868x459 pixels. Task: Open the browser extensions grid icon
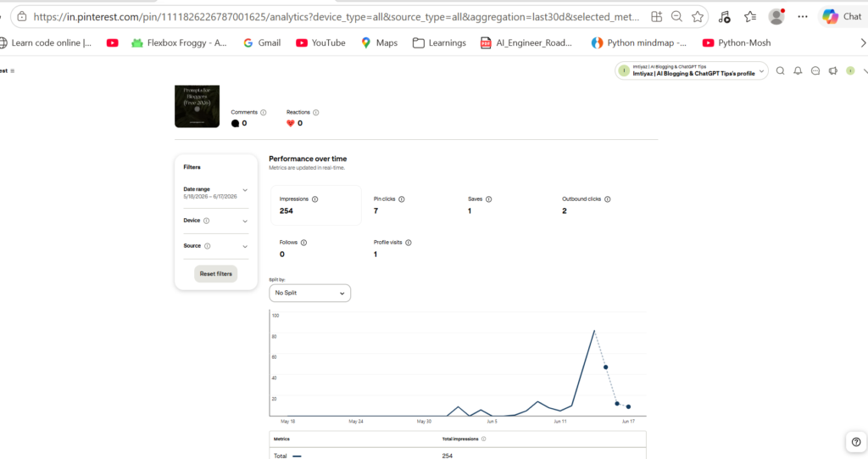coord(657,17)
